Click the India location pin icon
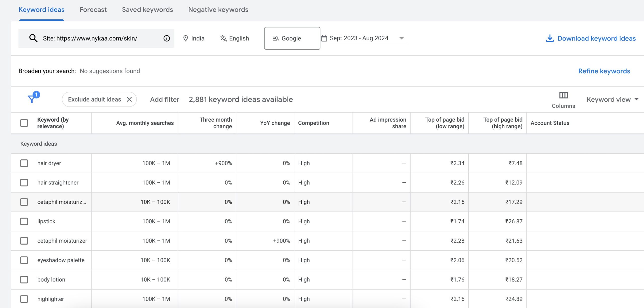 point(186,38)
